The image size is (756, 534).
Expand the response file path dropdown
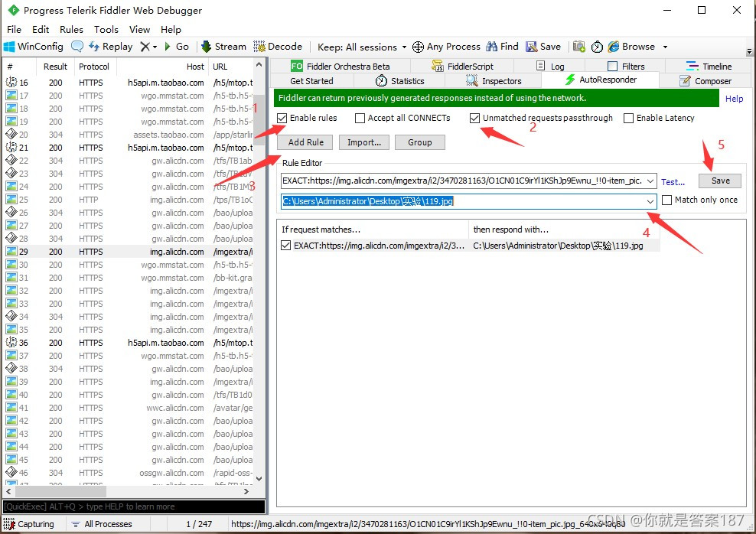tap(650, 201)
